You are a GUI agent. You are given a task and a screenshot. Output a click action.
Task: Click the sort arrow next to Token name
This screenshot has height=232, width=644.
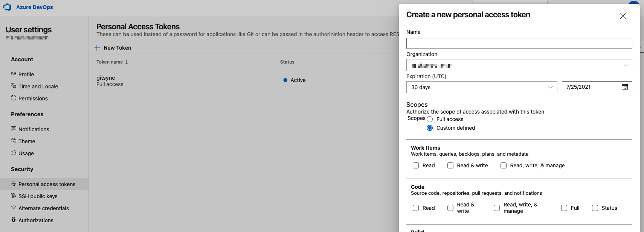[127, 62]
